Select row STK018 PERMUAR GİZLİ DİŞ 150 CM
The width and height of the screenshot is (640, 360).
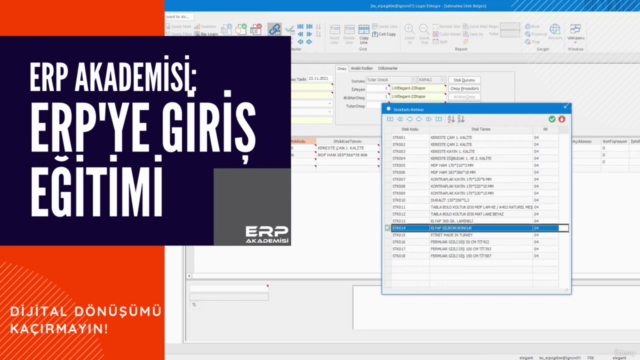point(475,256)
